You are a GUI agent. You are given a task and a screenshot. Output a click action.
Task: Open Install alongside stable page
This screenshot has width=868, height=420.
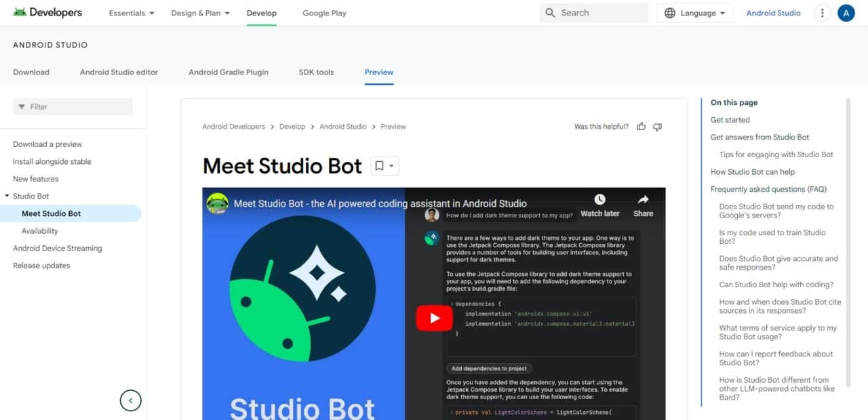(x=52, y=162)
